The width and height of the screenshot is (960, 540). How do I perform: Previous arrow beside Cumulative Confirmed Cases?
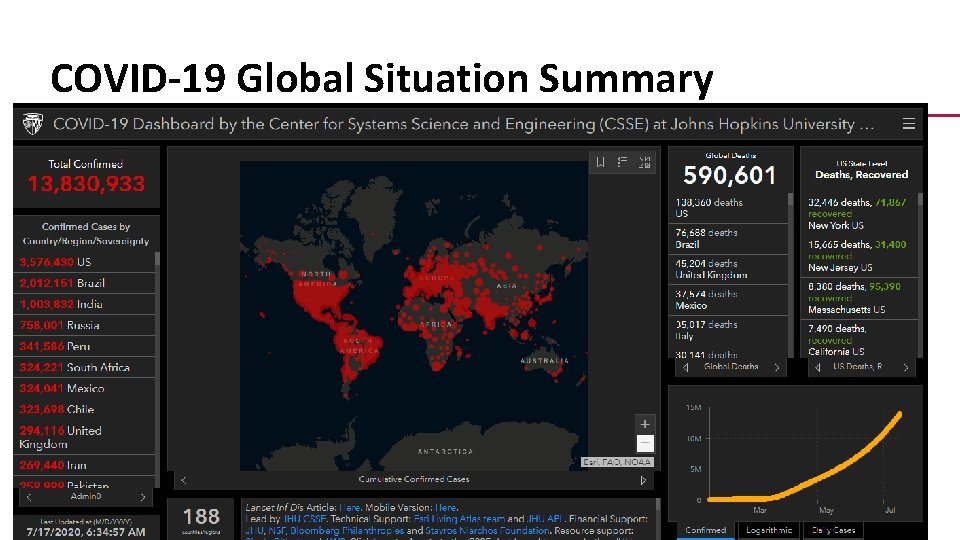coord(183,480)
